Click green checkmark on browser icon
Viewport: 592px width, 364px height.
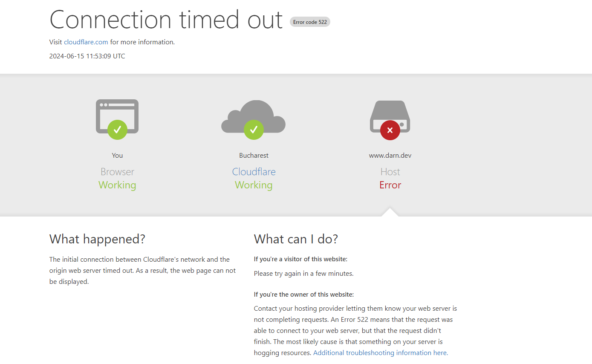pos(117,130)
